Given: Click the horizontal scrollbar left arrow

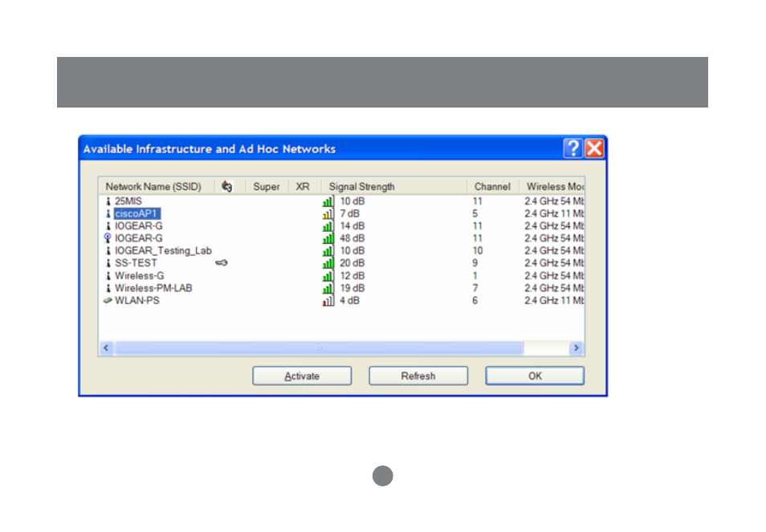Looking at the screenshot, I should point(106,347).
